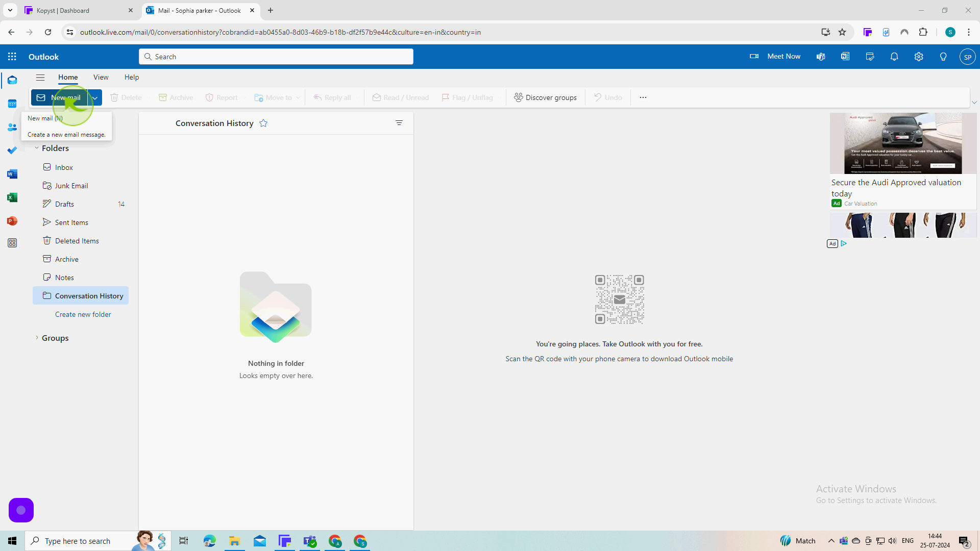The width and height of the screenshot is (980, 551).
Task: Open Outlook settings gear
Action: click(919, 57)
